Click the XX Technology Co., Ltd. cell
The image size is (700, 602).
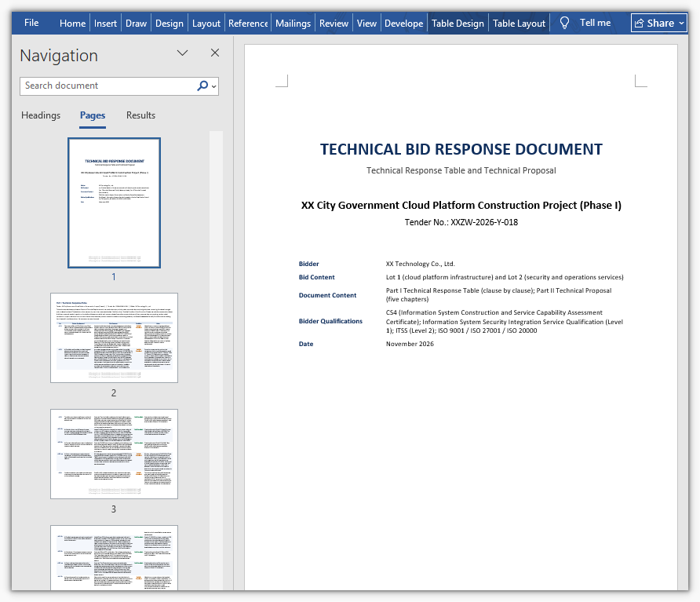421,264
